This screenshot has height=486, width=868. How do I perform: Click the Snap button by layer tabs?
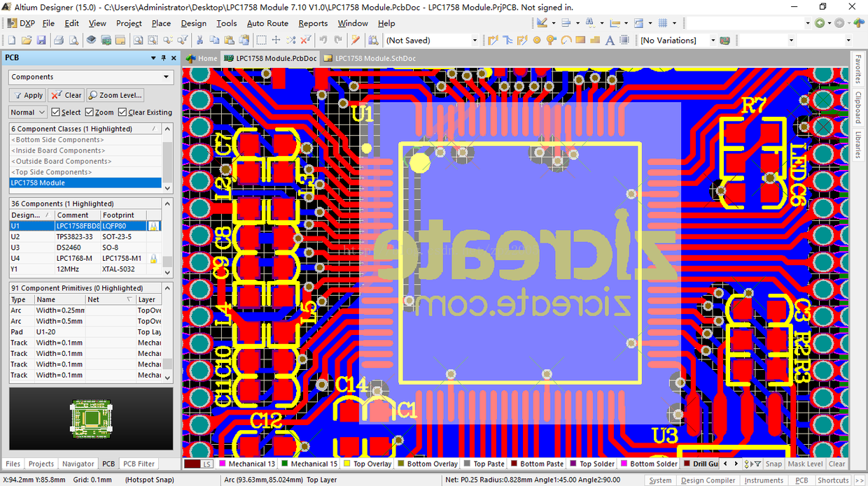tap(773, 464)
